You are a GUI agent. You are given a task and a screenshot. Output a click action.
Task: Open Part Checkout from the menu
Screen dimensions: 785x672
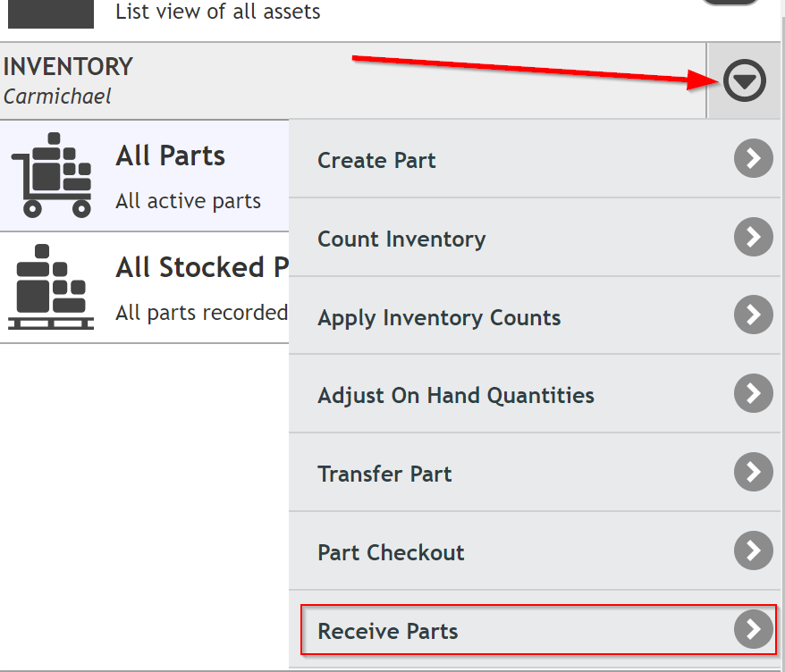[x=534, y=550]
